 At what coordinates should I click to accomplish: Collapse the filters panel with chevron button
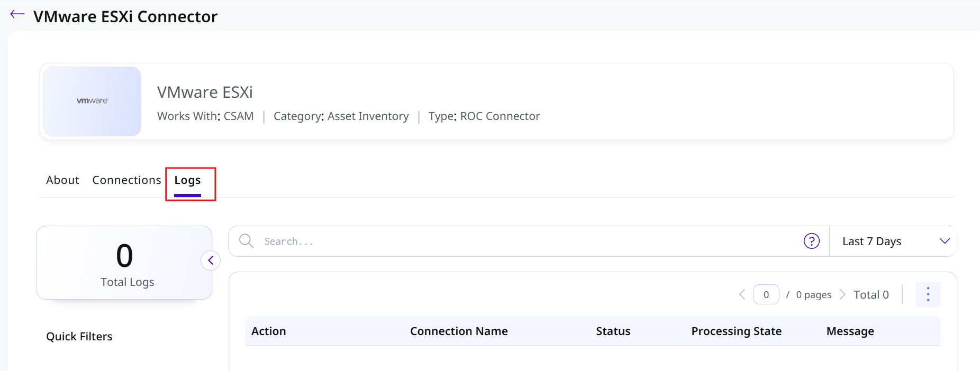(x=211, y=260)
